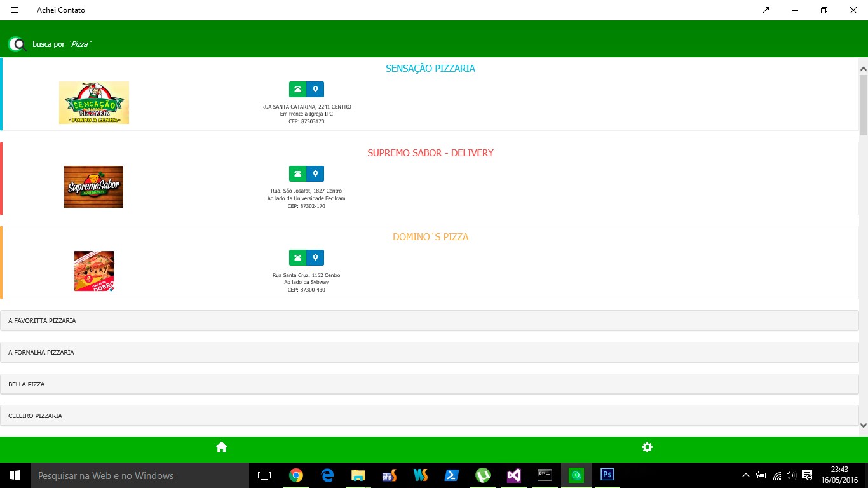
Task: Open uTorrent from taskbar
Action: click(x=483, y=475)
